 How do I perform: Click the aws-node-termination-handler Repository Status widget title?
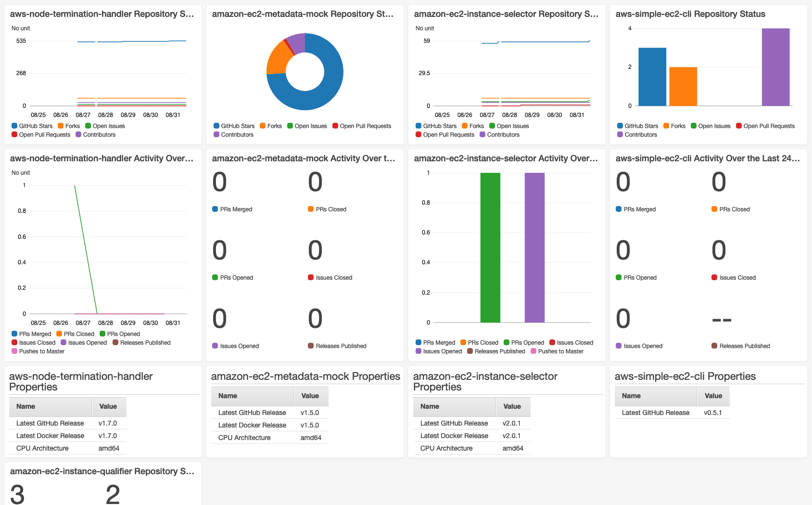click(x=102, y=14)
